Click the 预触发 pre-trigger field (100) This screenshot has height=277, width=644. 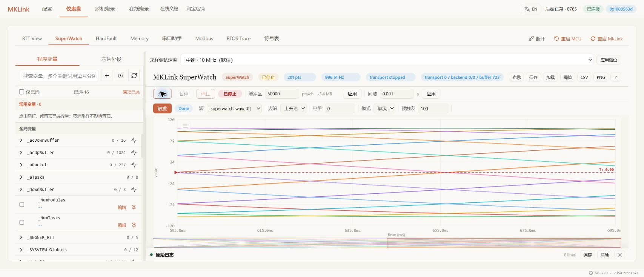(x=433, y=109)
